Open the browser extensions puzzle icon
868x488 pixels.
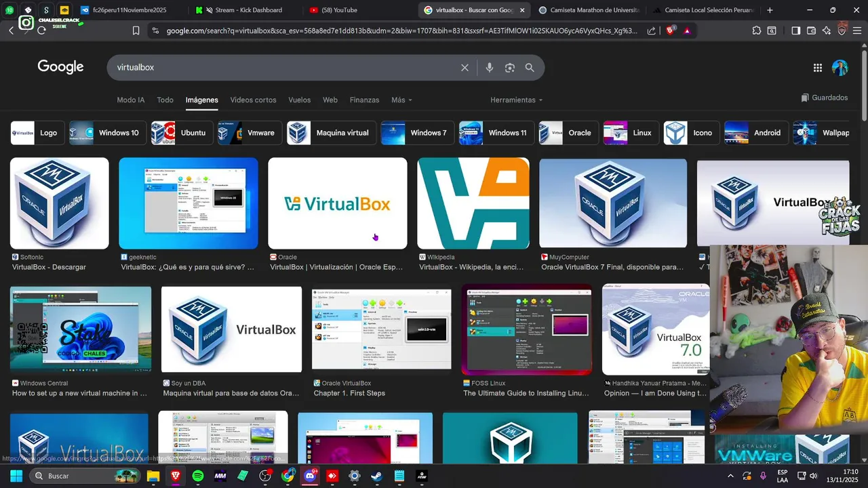(x=757, y=30)
